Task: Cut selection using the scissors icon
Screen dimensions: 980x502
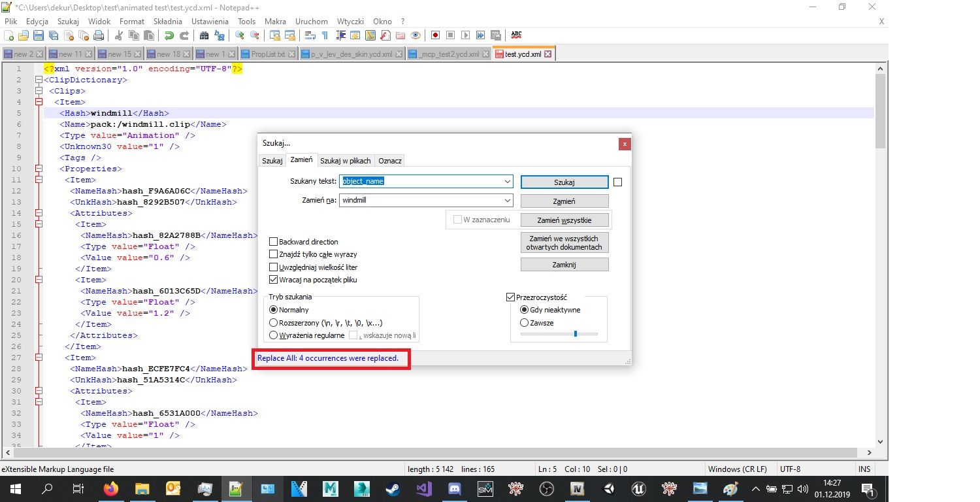Action: [x=118, y=35]
